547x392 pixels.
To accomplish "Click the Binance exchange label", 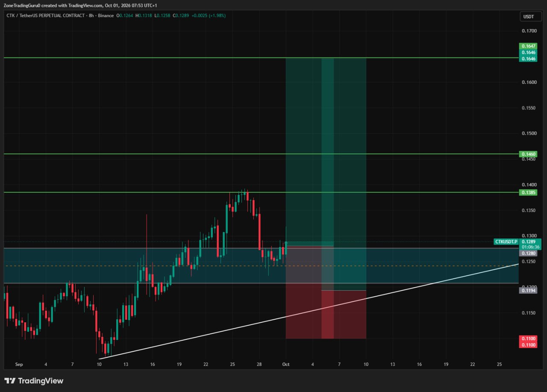I will coord(105,16).
